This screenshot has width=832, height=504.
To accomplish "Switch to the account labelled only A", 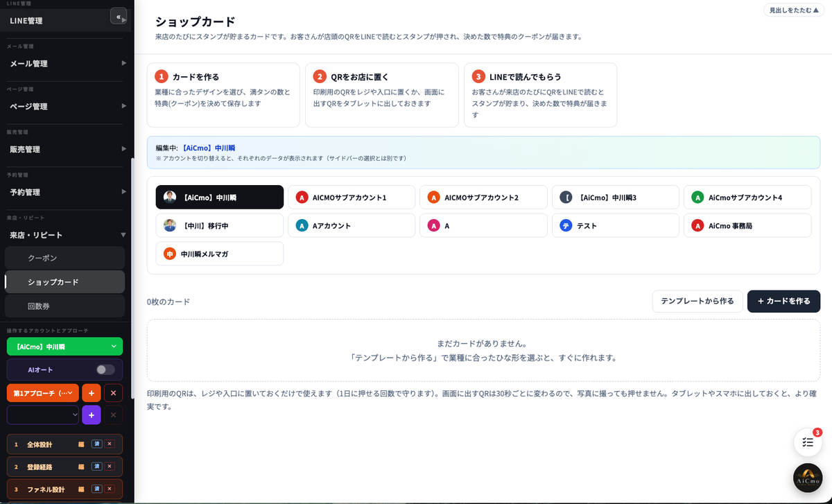I will 483,225.
